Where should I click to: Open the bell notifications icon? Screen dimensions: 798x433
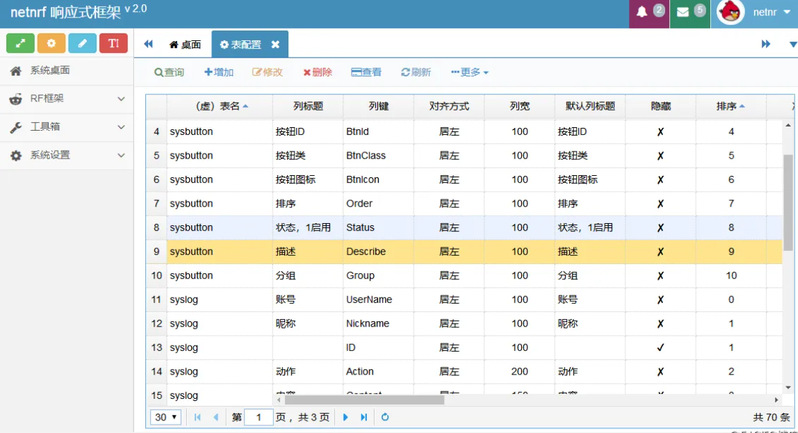click(643, 13)
